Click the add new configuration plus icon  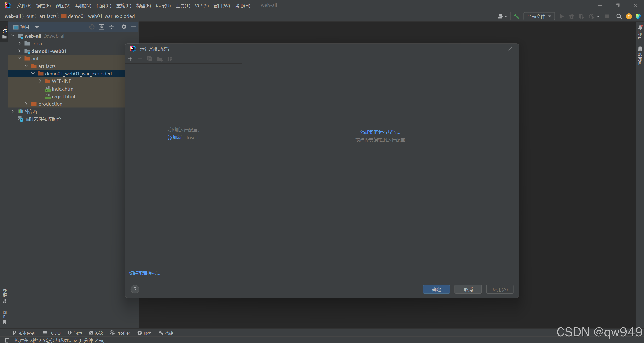[130, 59]
